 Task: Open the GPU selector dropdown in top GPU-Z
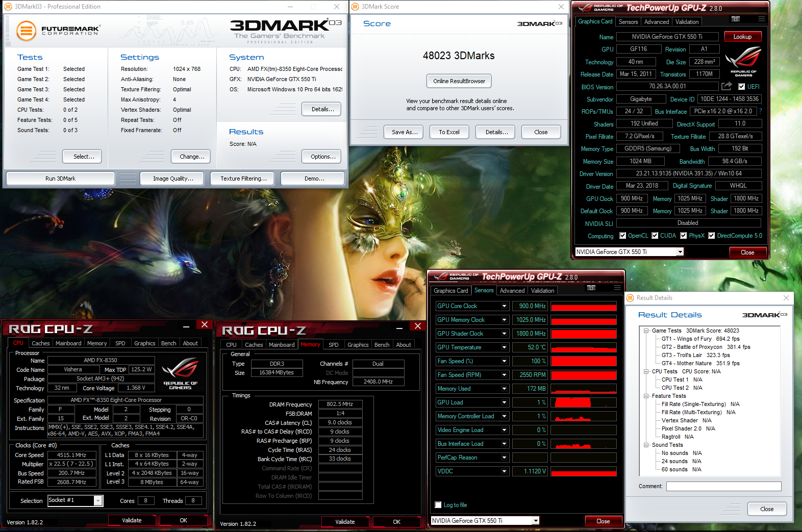680,252
